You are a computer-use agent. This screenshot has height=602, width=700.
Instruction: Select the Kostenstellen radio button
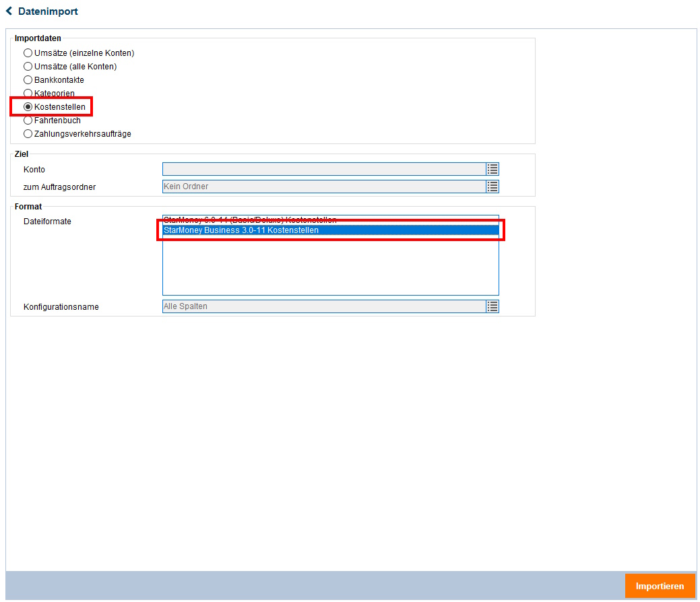pyautogui.click(x=28, y=107)
